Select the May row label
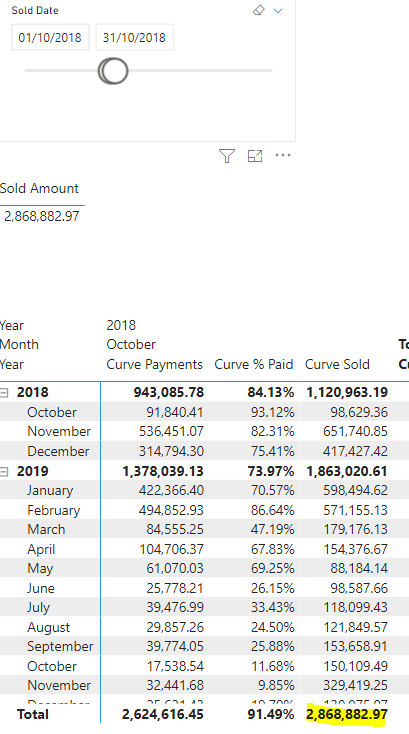The image size is (409, 734). pos(40,568)
